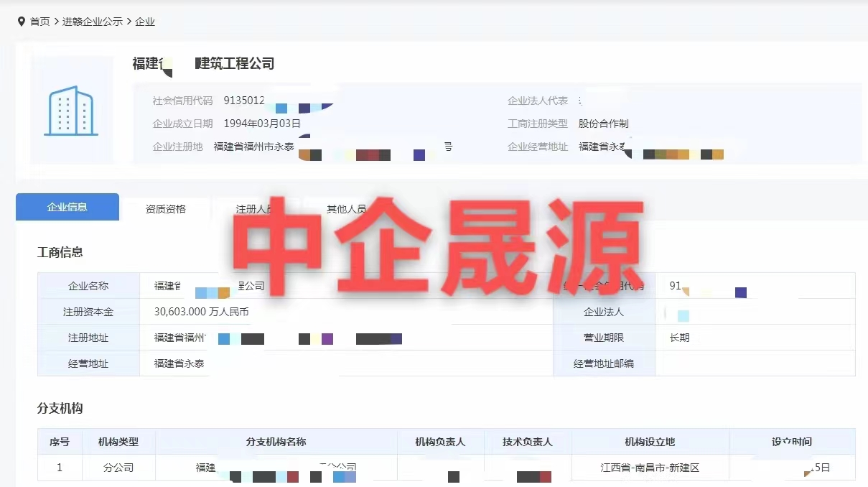
Task: Click the 序号 column header
Action: click(x=60, y=442)
